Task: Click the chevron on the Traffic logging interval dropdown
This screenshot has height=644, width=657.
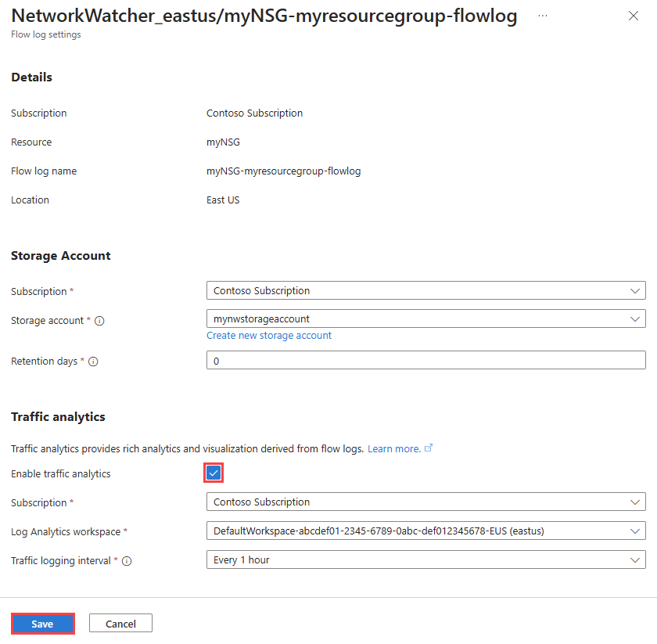Action: point(635,559)
